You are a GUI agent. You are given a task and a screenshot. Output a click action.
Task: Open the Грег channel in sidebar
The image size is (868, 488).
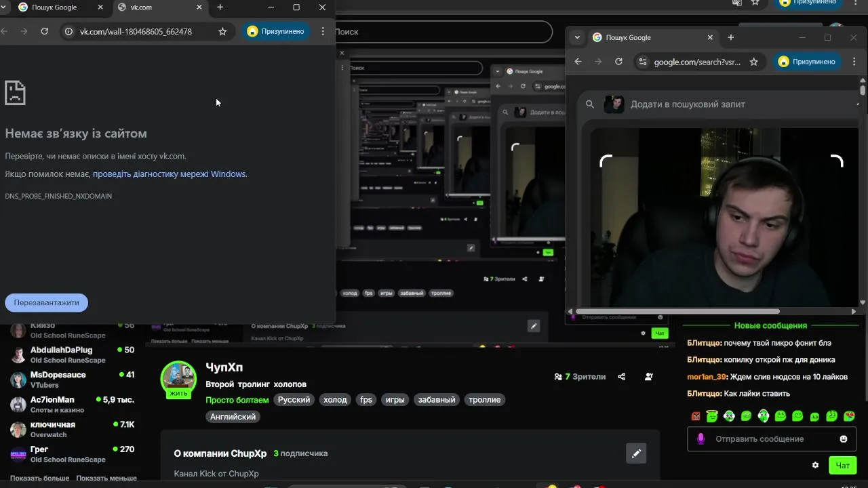(73, 454)
